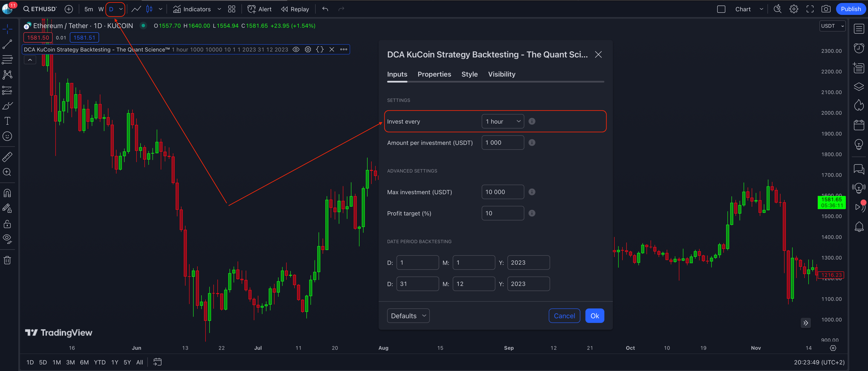Screen dimensions: 868x371
Task: Select the Text drawing tool
Action: [7, 121]
